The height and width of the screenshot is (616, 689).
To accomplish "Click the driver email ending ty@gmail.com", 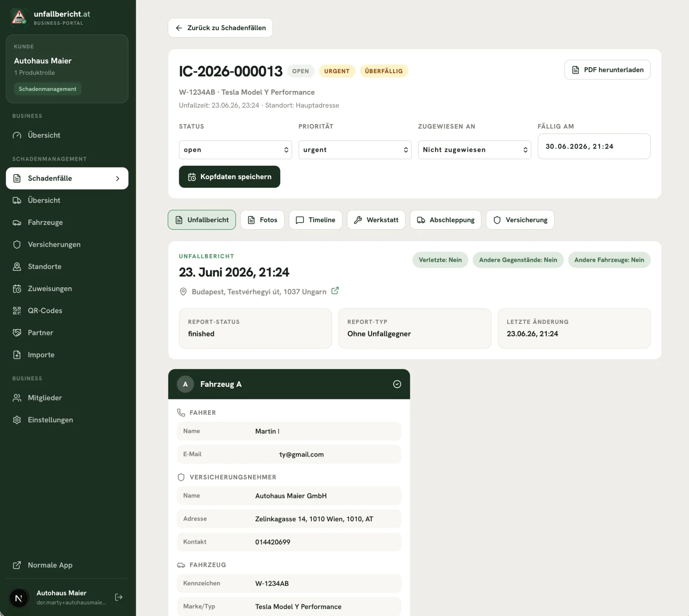I will (301, 454).
